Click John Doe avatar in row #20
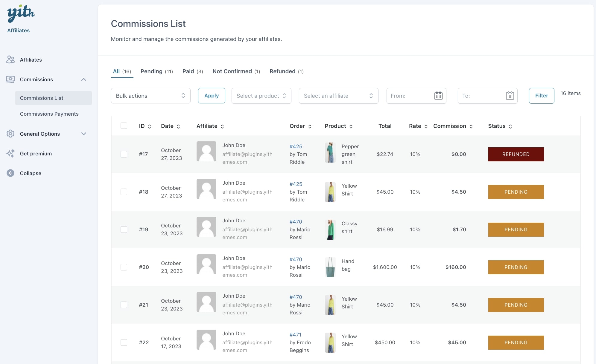The width and height of the screenshot is (596, 364). (x=206, y=264)
